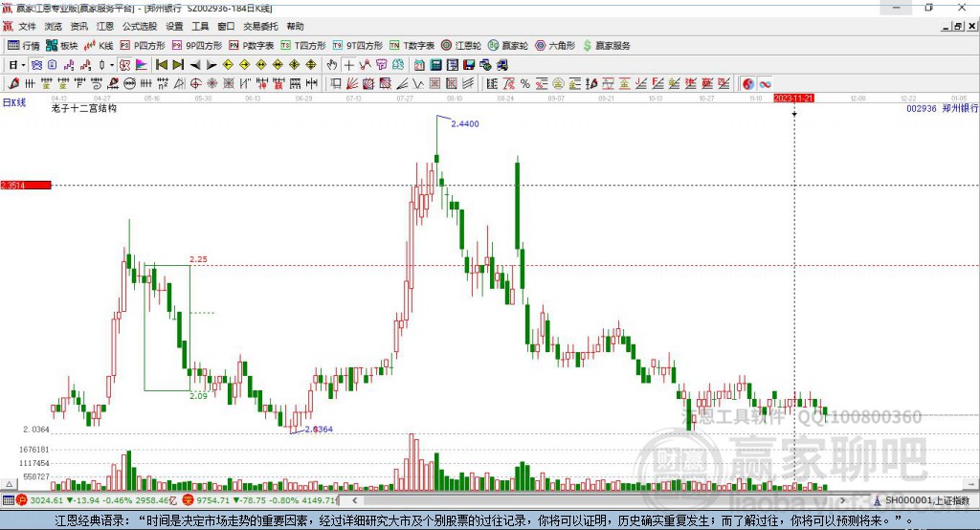Click the 日K线 period label

[x=14, y=102]
